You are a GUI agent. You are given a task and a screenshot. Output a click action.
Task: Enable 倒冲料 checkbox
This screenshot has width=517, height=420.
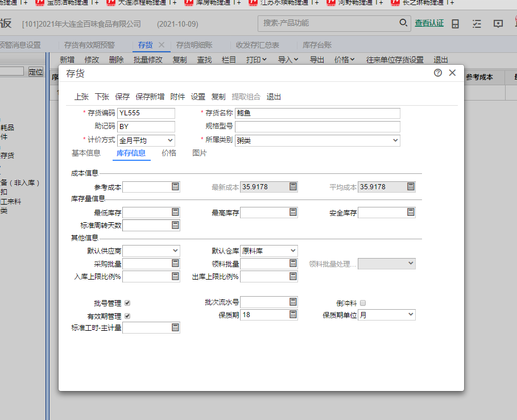pos(363,303)
